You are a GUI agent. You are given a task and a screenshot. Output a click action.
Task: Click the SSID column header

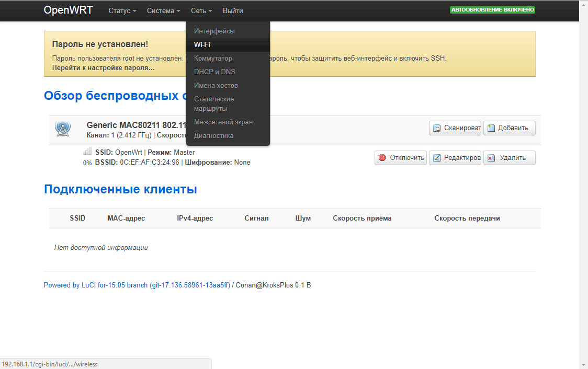tap(77, 218)
